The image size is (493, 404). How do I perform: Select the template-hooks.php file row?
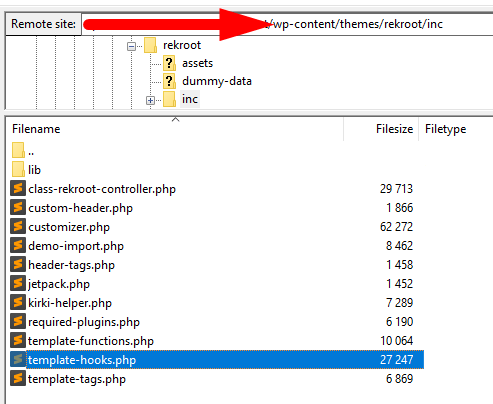[x=217, y=360]
